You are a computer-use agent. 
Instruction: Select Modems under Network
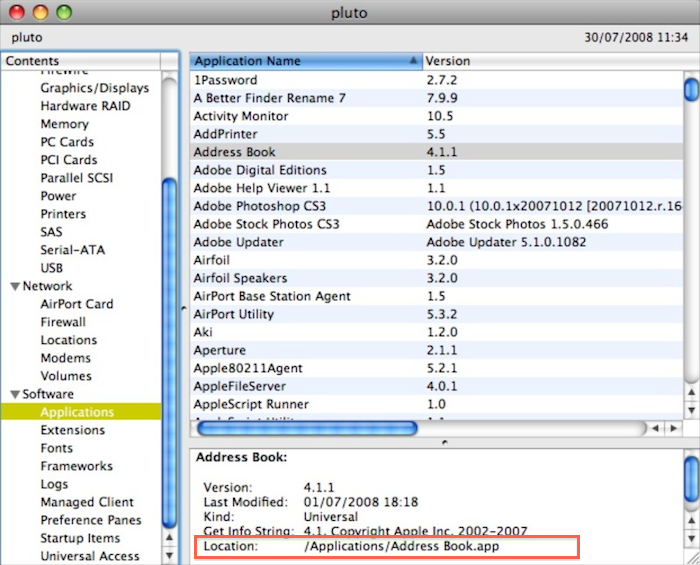tap(65, 358)
